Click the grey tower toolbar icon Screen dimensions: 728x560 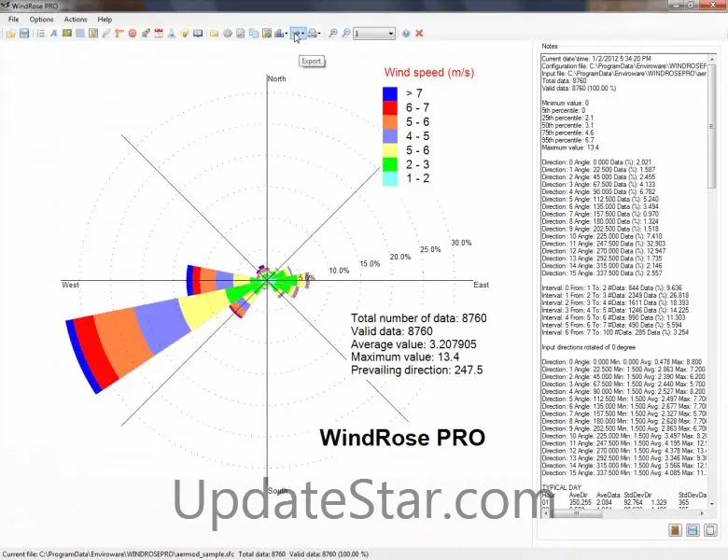172,34
